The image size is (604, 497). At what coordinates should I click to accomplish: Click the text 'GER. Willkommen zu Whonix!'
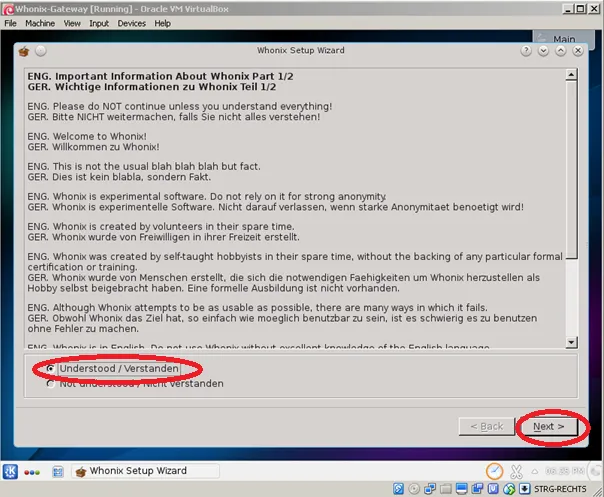click(x=93, y=147)
